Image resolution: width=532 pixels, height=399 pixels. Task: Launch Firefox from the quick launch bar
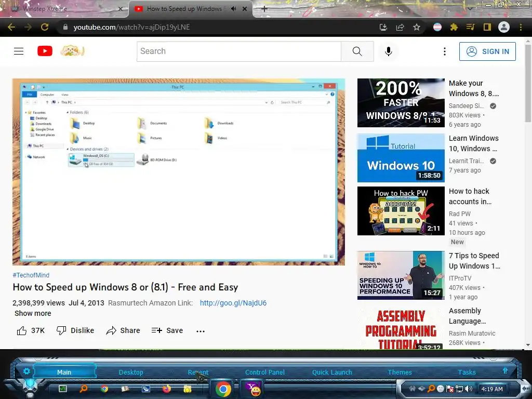tap(167, 389)
